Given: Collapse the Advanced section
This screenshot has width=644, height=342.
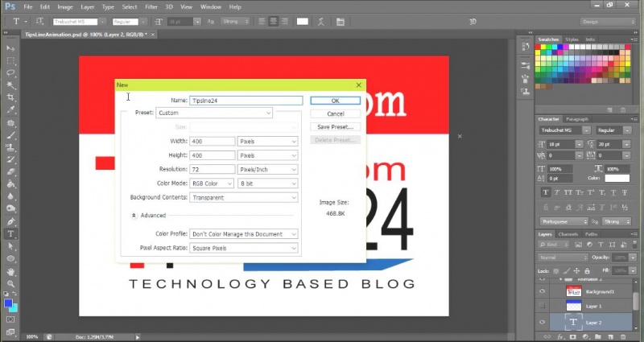Looking at the screenshot, I should [134, 215].
